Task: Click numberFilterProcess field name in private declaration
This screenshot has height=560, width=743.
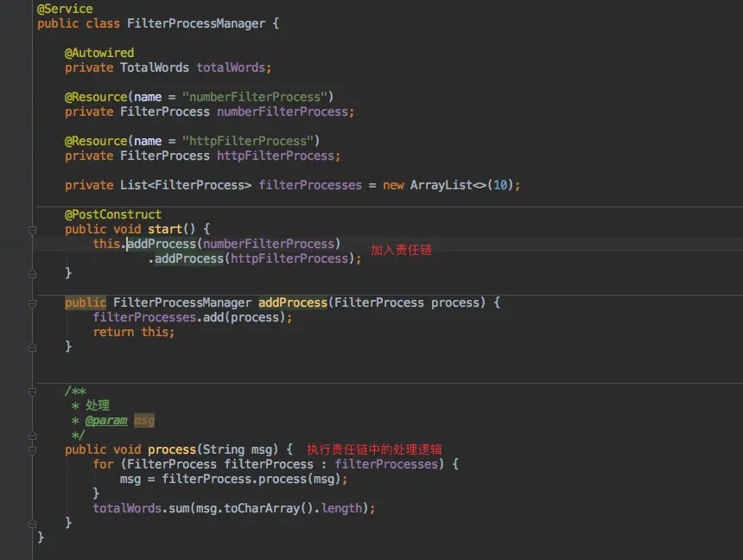Action: [283, 111]
